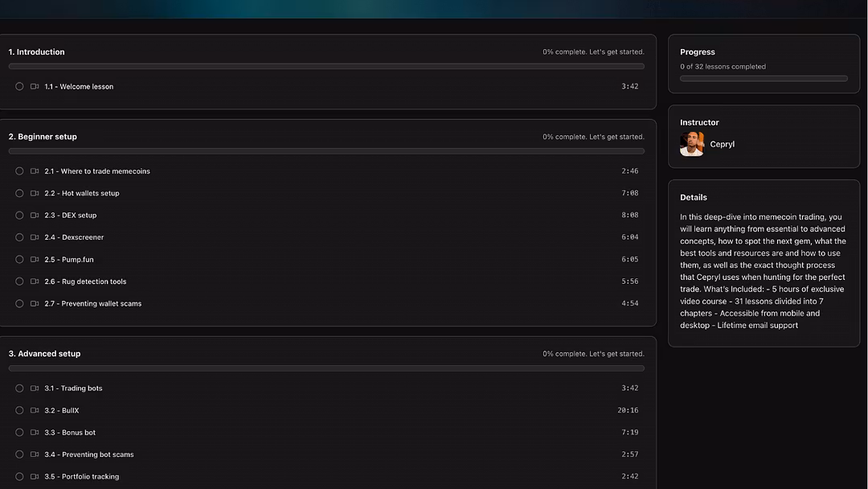Click the overall Progress bar in sidebar
Image resolution: width=868 pixels, height=489 pixels.
764,79
